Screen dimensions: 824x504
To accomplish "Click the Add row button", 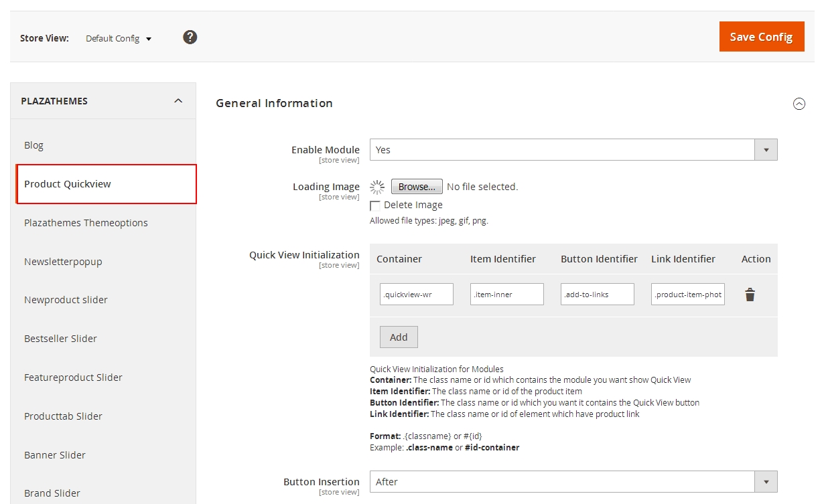I will [x=399, y=337].
